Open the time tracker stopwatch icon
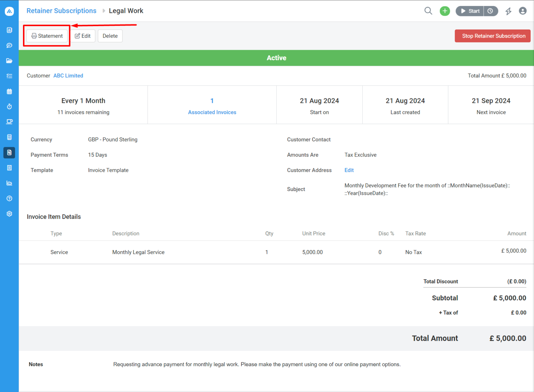The width and height of the screenshot is (534, 392). [x=9, y=106]
